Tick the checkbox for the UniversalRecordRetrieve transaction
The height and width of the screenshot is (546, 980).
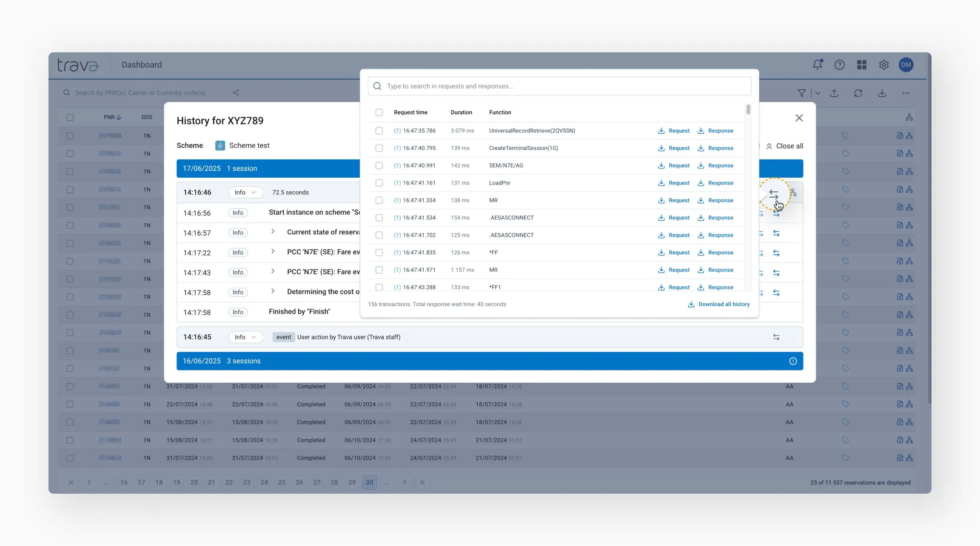click(379, 131)
